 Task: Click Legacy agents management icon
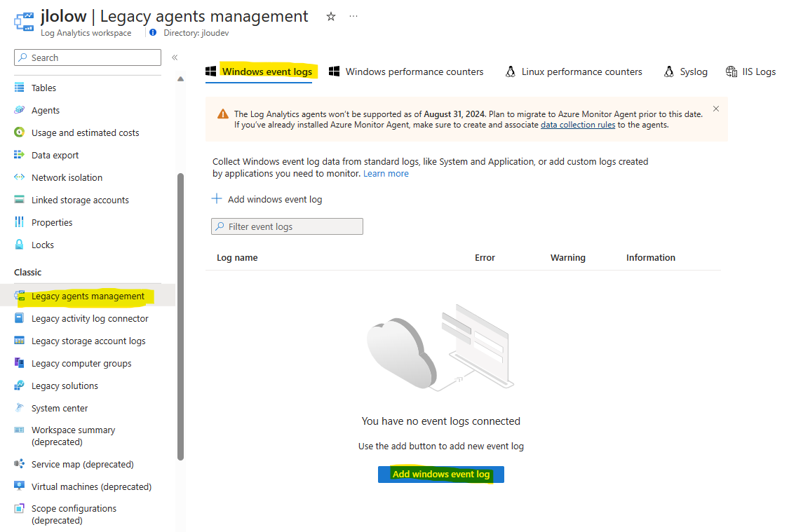[x=19, y=296]
